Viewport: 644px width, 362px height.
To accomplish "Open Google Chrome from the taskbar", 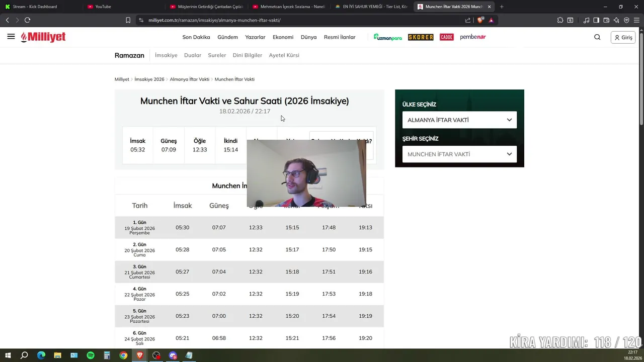I will (x=123, y=355).
